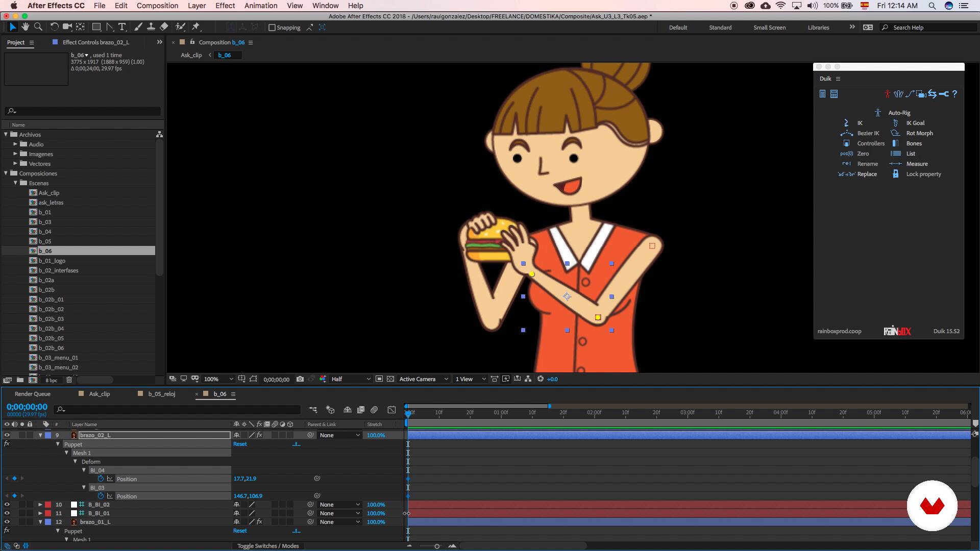Click the Project panel search field
The width and height of the screenshot is (980, 551).
click(83, 111)
